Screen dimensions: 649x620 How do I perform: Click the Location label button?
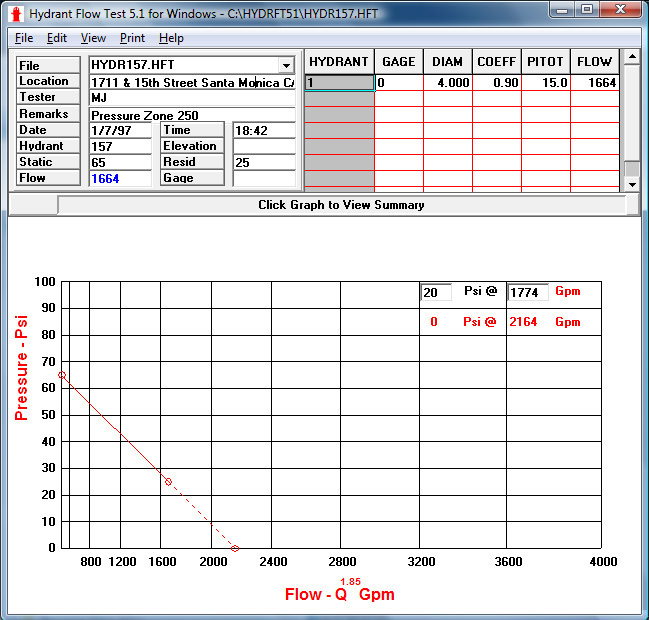click(x=48, y=81)
